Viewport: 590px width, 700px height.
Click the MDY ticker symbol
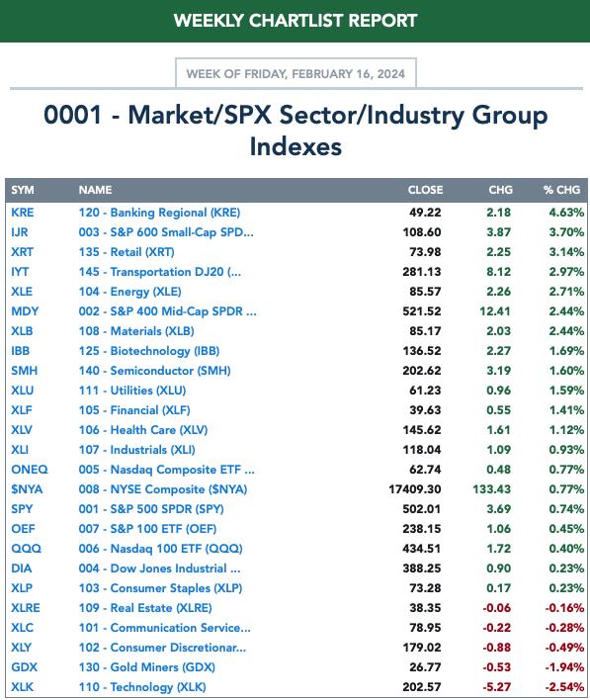[x=25, y=311]
